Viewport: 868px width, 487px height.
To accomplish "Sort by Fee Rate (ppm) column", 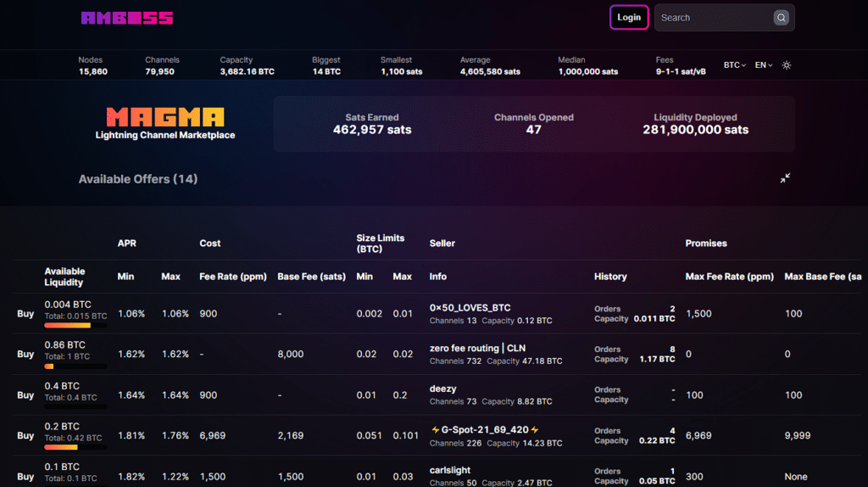I will (x=233, y=277).
